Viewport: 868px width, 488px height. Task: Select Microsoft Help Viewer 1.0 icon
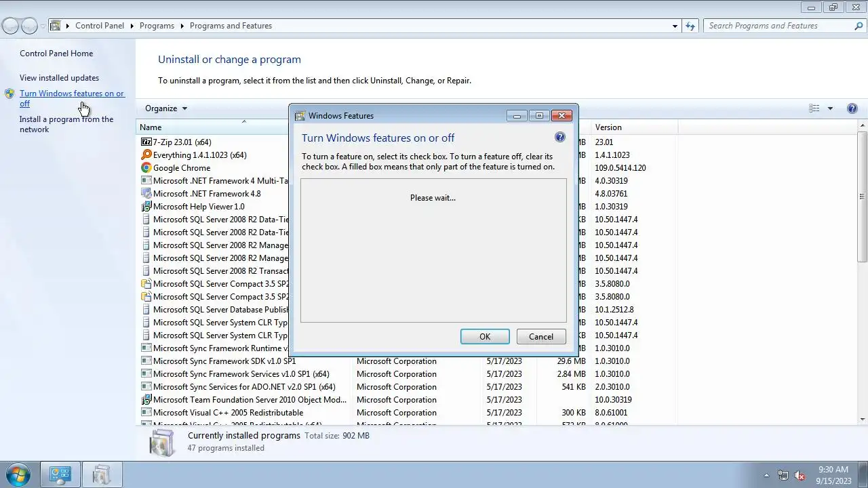click(146, 207)
